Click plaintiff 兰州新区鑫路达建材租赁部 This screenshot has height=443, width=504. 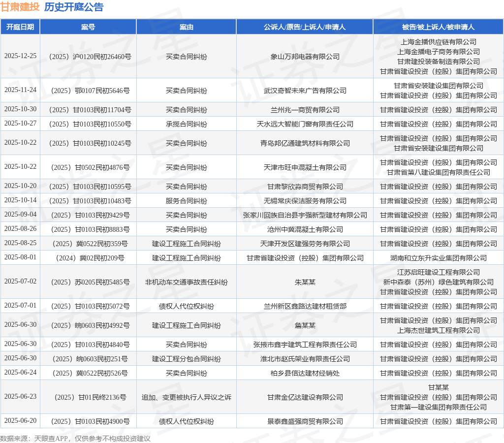point(305,306)
